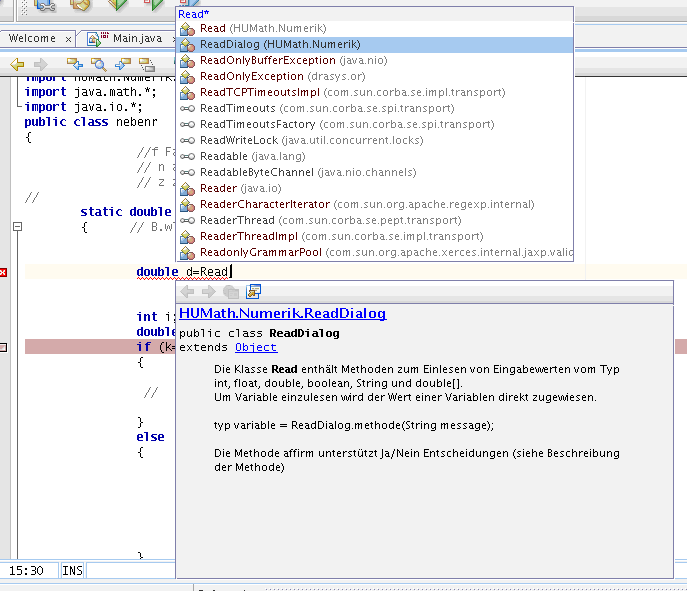Viewport: 687px width, 591px height.
Task: Click the Javadoc popup back arrow
Action: 187,292
